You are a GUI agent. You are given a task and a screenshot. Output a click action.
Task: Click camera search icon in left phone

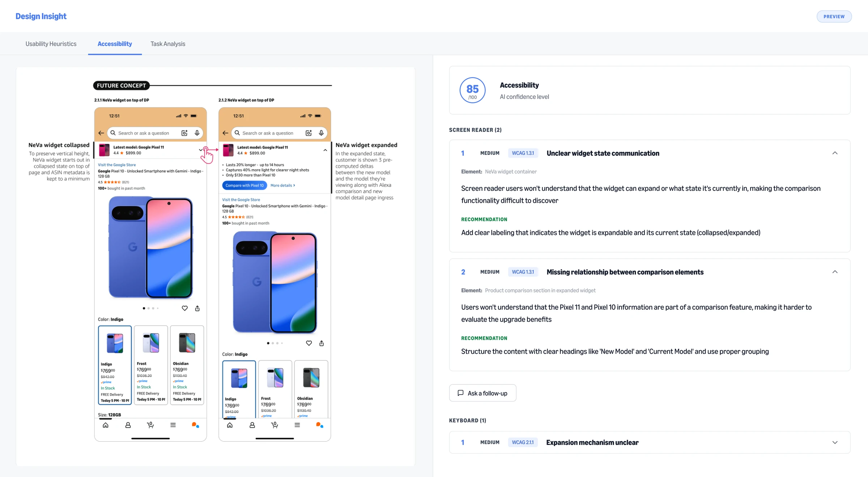tap(184, 133)
